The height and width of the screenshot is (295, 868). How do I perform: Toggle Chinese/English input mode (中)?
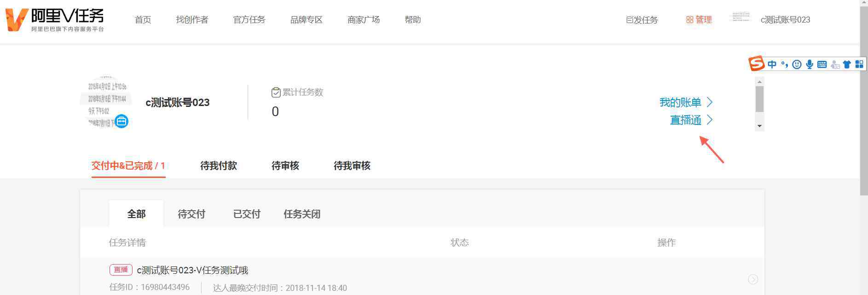772,65
